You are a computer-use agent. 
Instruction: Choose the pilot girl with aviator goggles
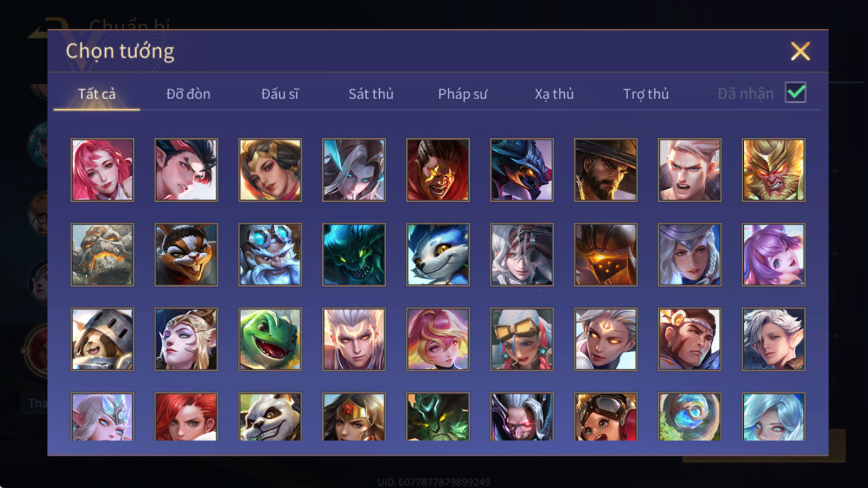click(605, 416)
